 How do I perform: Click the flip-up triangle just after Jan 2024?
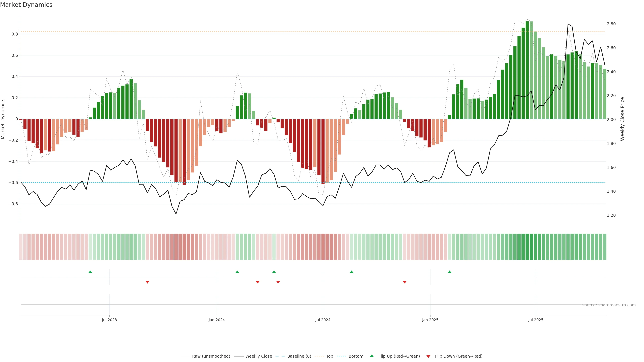pyautogui.click(x=237, y=272)
